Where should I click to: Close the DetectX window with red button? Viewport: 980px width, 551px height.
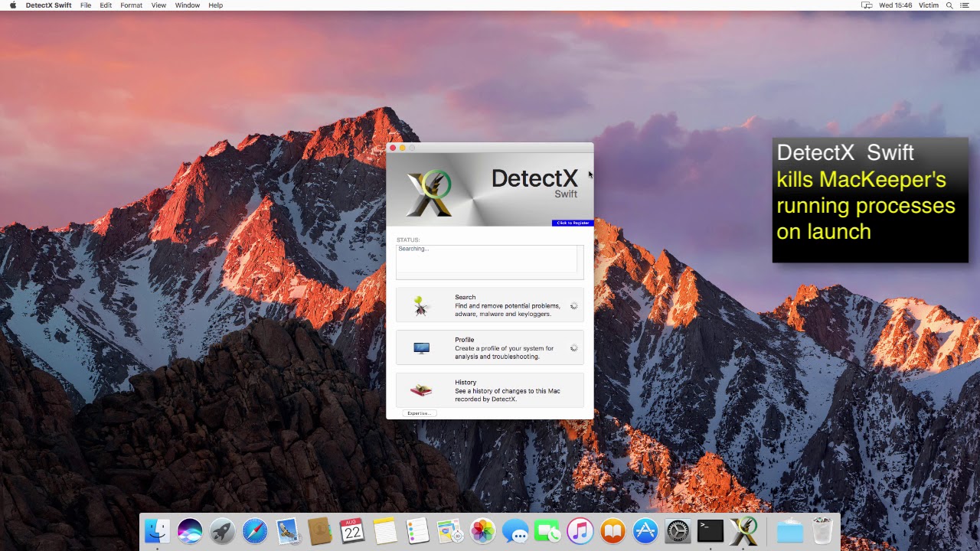(393, 148)
